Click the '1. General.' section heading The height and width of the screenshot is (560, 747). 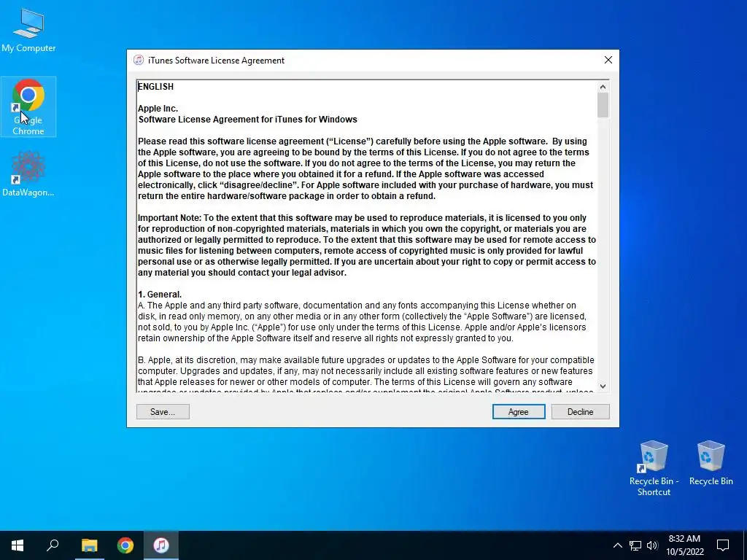160,295
